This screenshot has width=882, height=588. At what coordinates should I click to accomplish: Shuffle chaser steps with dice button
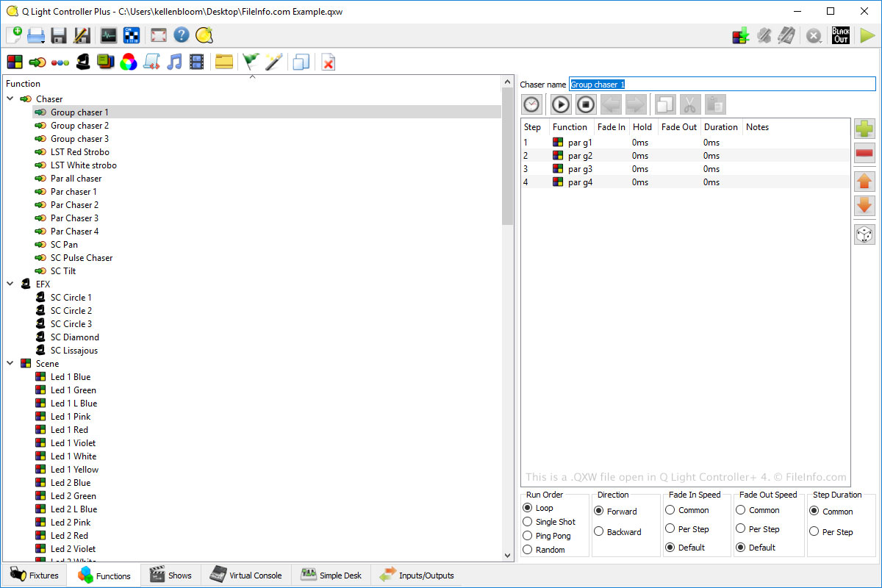(x=864, y=234)
